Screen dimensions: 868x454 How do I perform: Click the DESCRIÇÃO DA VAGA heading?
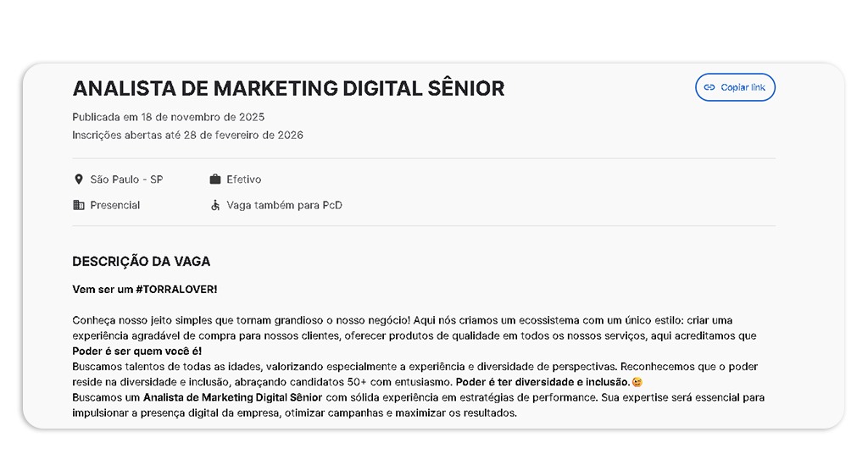pyautogui.click(x=141, y=261)
